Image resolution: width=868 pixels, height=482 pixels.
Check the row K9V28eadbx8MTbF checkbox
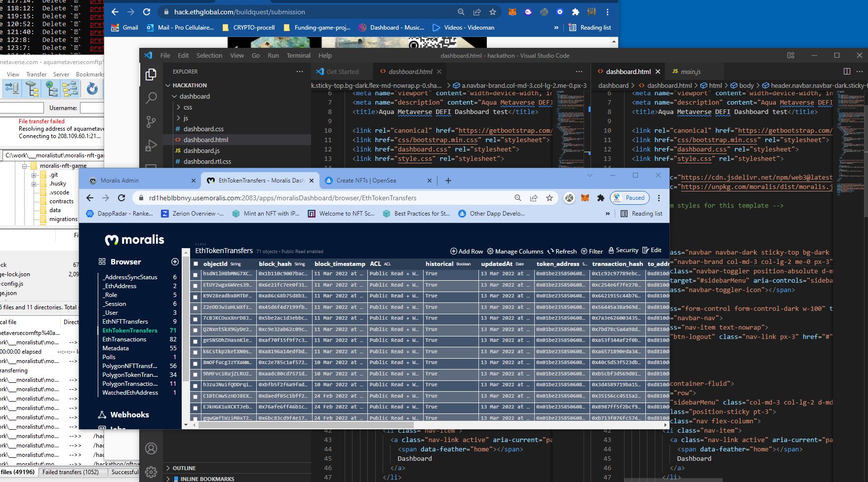click(x=196, y=297)
